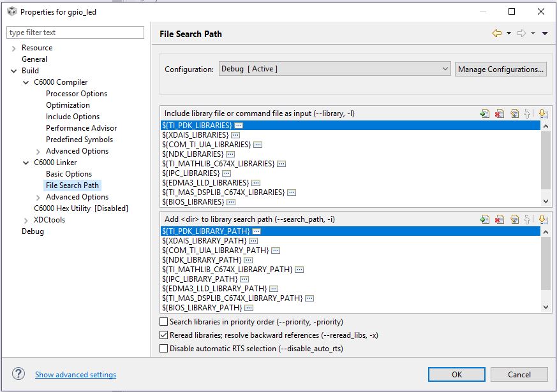557x392 pixels.
Task: Collapse the C6000 Compiler tree node
Action: (x=27, y=82)
